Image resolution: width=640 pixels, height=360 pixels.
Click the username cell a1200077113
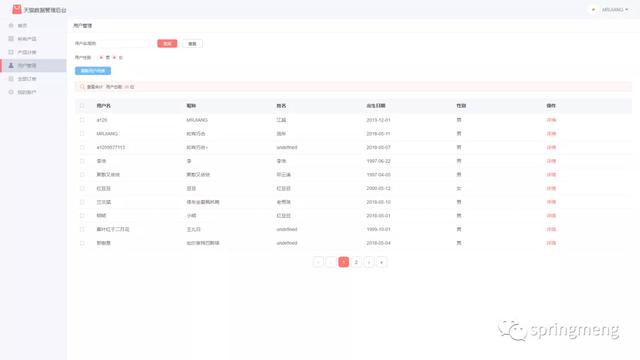111,147
